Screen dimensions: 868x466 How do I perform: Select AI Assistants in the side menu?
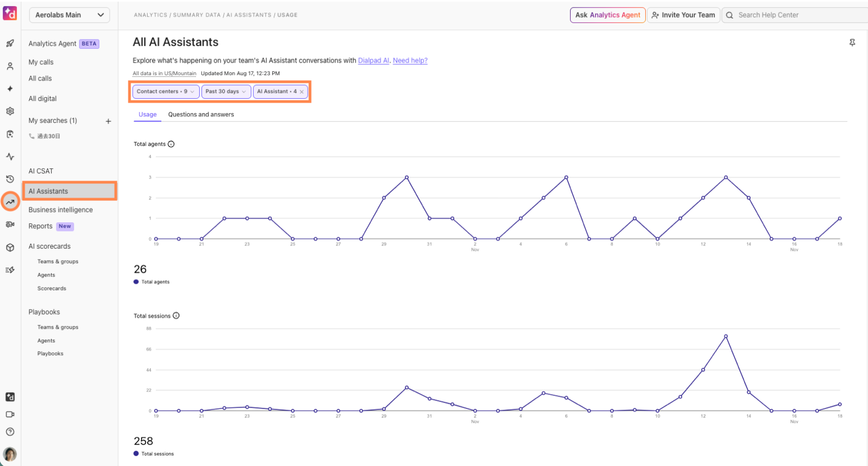pyautogui.click(x=70, y=191)
